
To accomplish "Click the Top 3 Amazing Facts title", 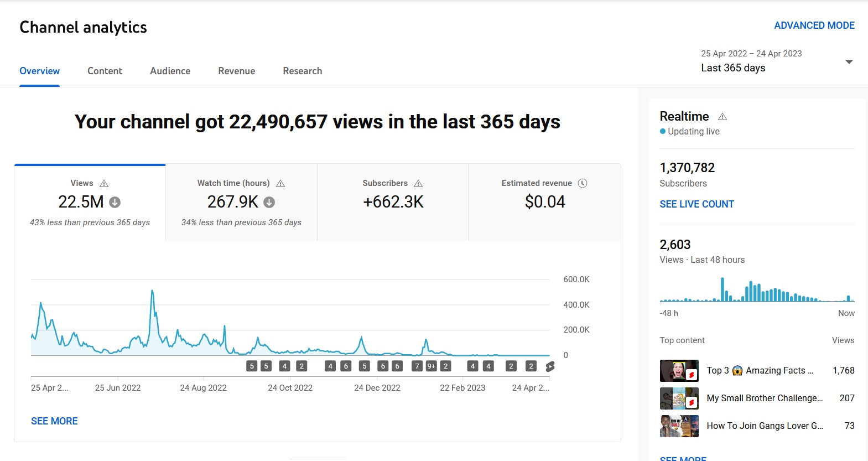I will click(x=760, y=371).
